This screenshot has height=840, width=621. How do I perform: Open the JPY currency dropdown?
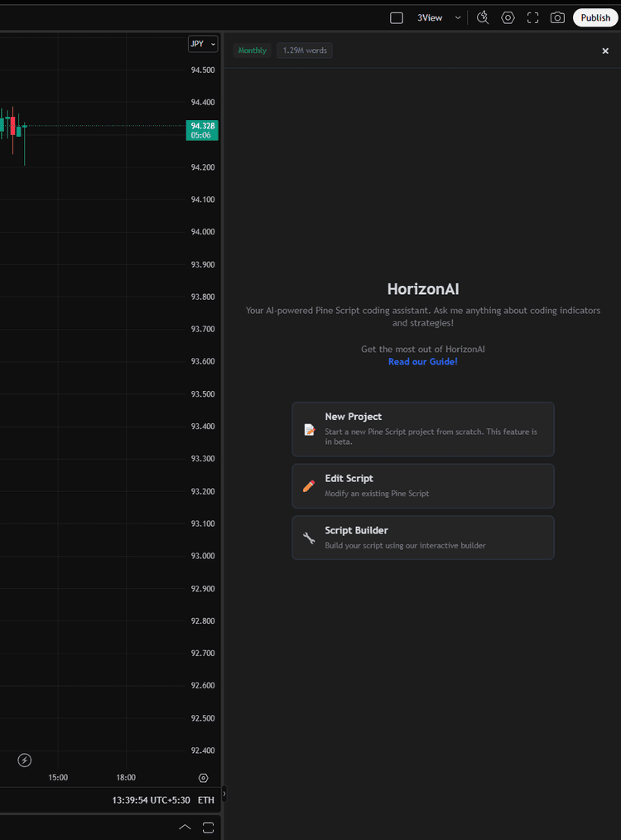(x=202, y=43)
